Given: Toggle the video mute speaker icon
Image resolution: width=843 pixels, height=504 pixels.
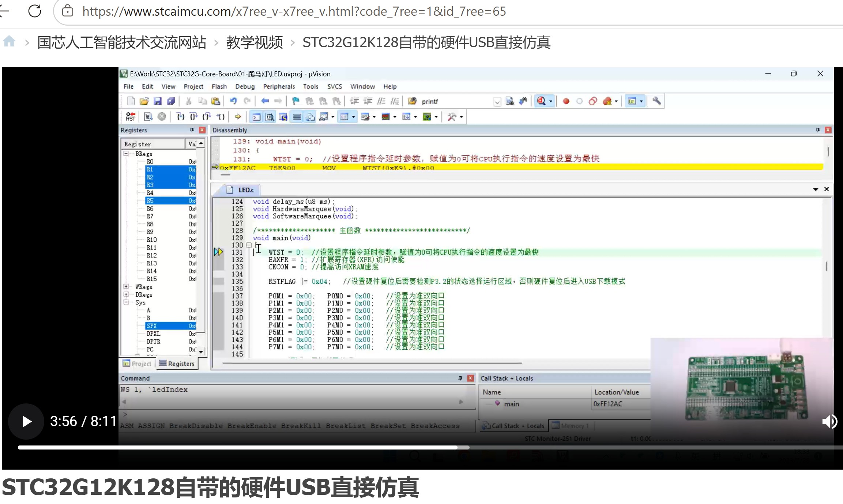Looking at the screenshot, I should click(x=829, y=421).
